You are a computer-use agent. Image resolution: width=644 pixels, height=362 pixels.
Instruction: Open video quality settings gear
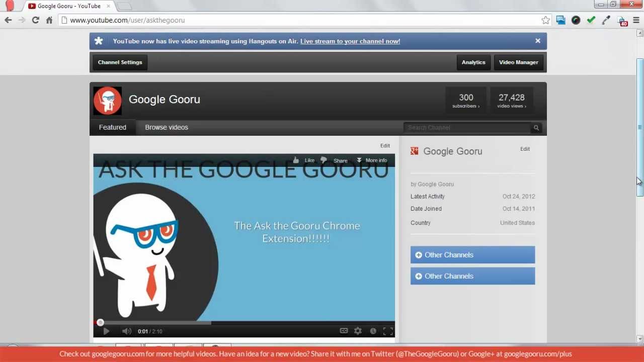[x=358, y=331]
